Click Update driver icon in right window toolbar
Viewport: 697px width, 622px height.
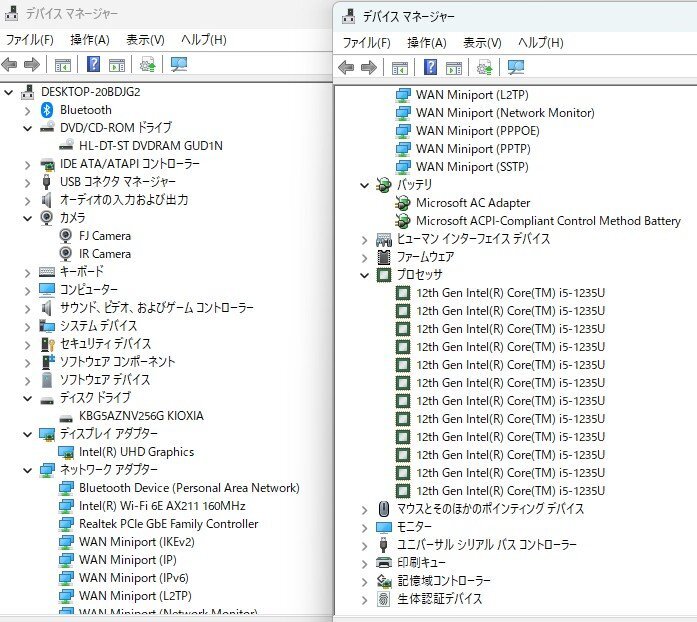(x=485, y=68)
